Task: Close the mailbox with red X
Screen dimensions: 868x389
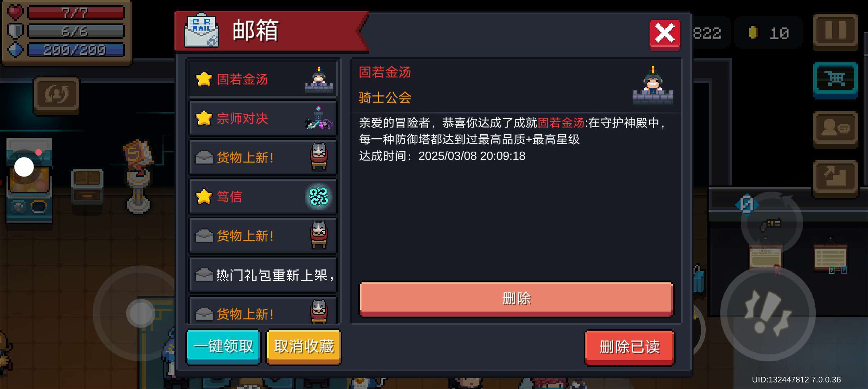Action: tap(665, 34)
